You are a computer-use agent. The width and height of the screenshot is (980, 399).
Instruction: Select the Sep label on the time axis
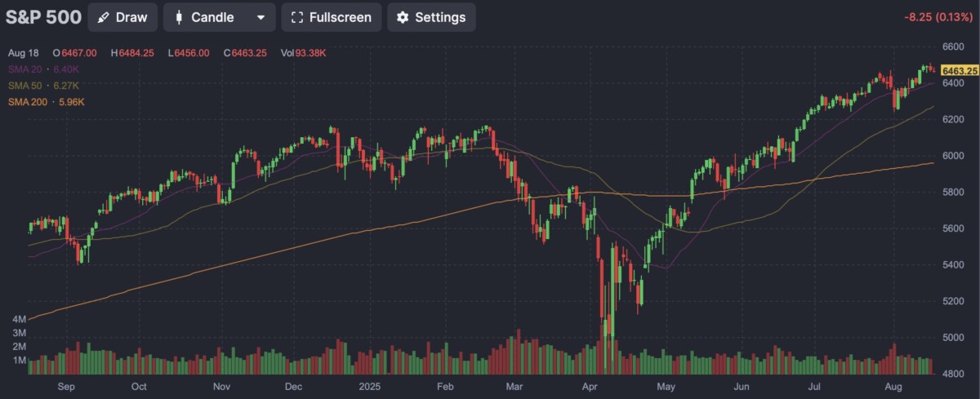click(68, 387)
